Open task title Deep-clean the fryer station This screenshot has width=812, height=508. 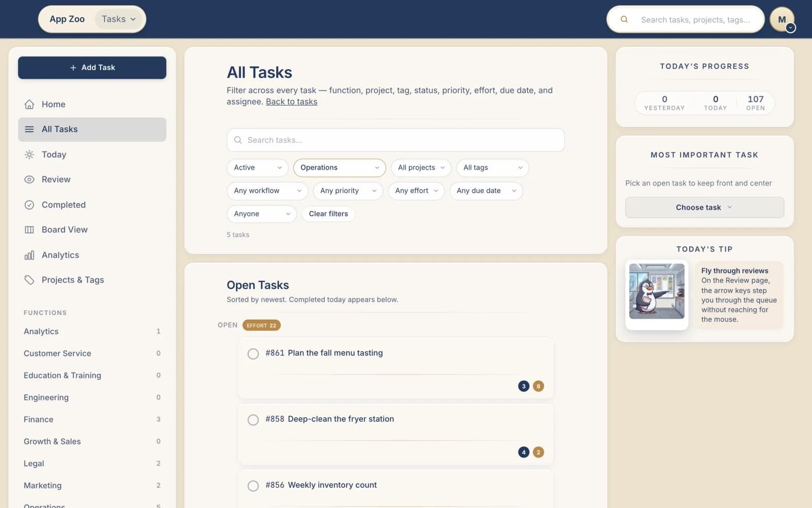[x=341, y=419]
